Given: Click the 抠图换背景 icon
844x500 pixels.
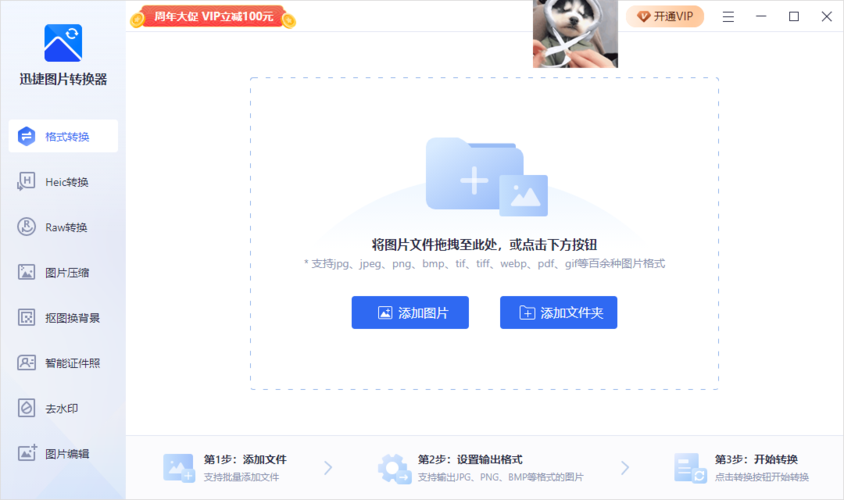Looking at the screenshot, I should pos(26,318).
